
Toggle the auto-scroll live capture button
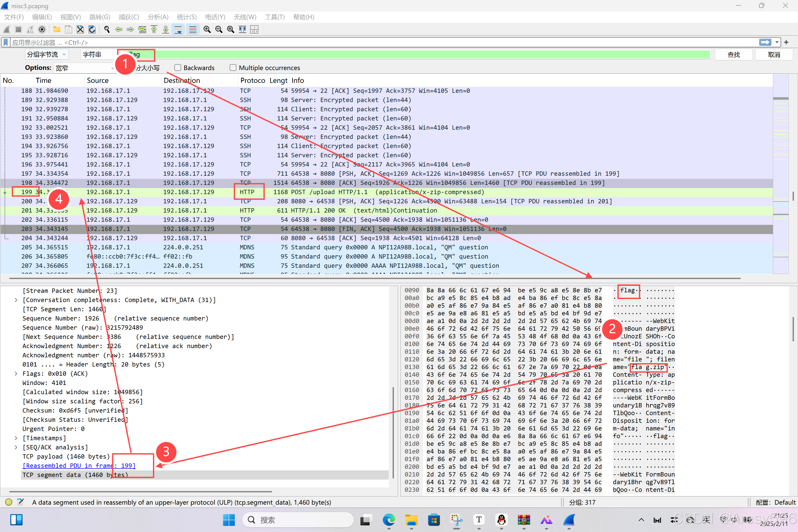[178, 29]
